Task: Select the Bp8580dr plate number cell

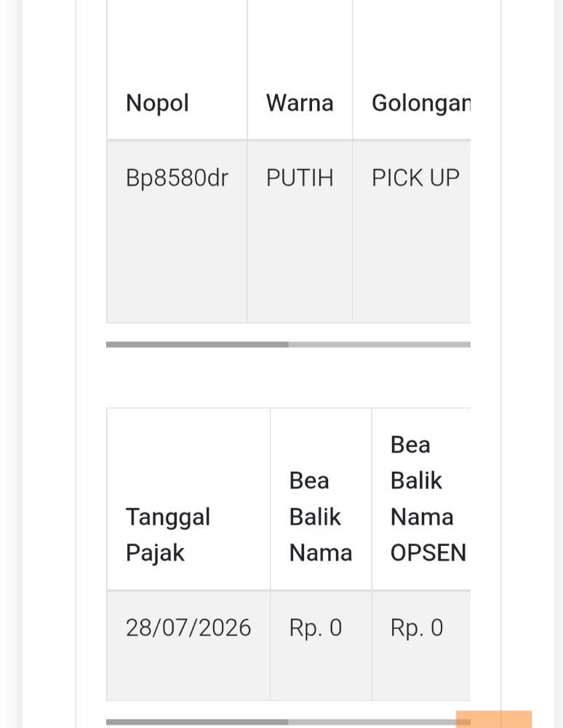Action: click(177, 178)
